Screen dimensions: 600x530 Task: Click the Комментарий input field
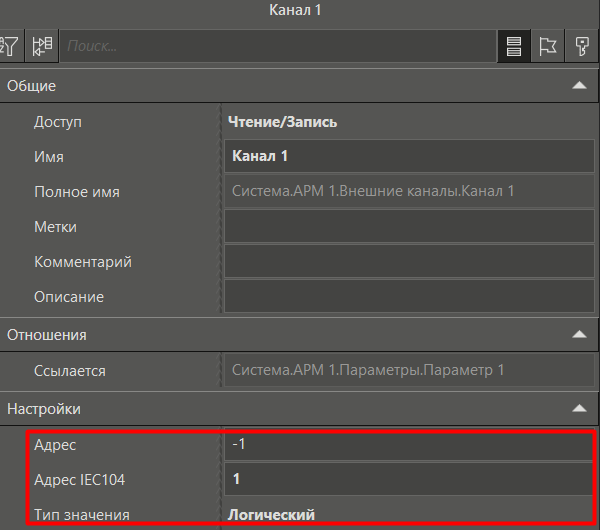point(409,262)
